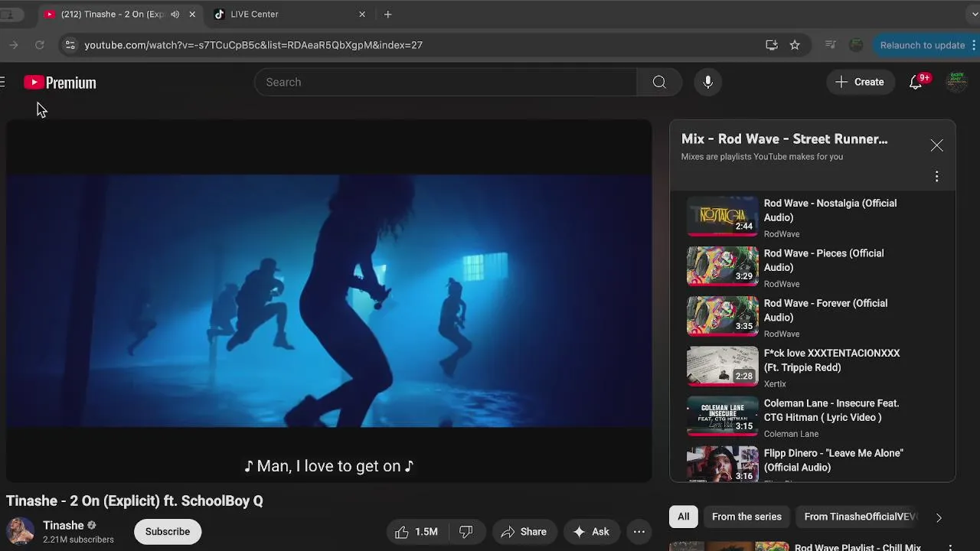Screen dimensions: 980x551
Task: Close the Mix playlist panel
Action: click(936, 145)
